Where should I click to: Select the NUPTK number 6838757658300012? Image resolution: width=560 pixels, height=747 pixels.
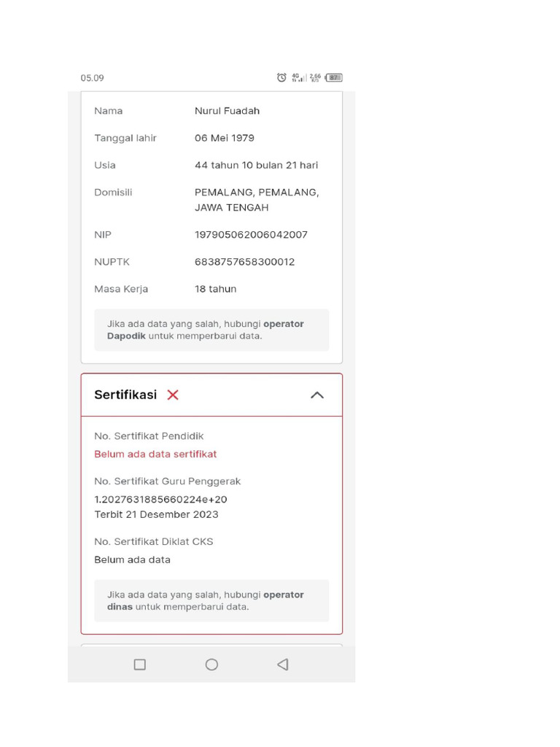point(244,262)
